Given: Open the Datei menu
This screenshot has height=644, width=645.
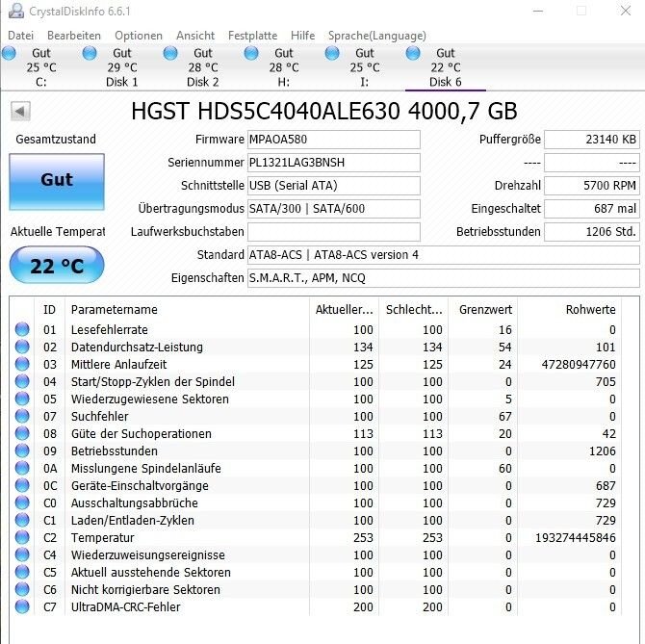Looking at the screenshot, I should (20, 36).
